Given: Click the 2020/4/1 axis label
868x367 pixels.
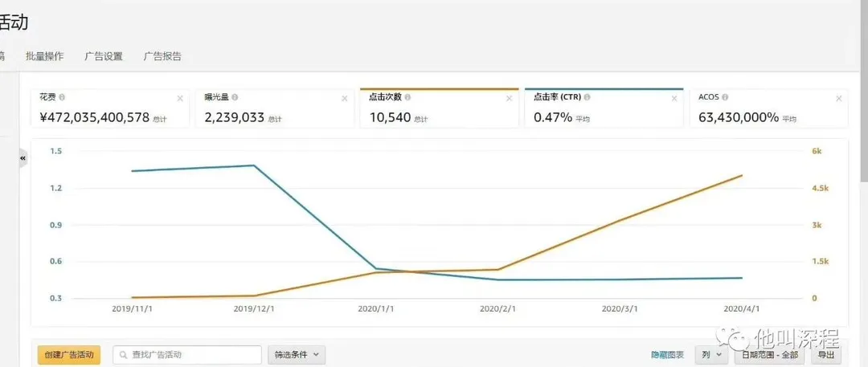Looking at the screenshot, I should [742, 309].
